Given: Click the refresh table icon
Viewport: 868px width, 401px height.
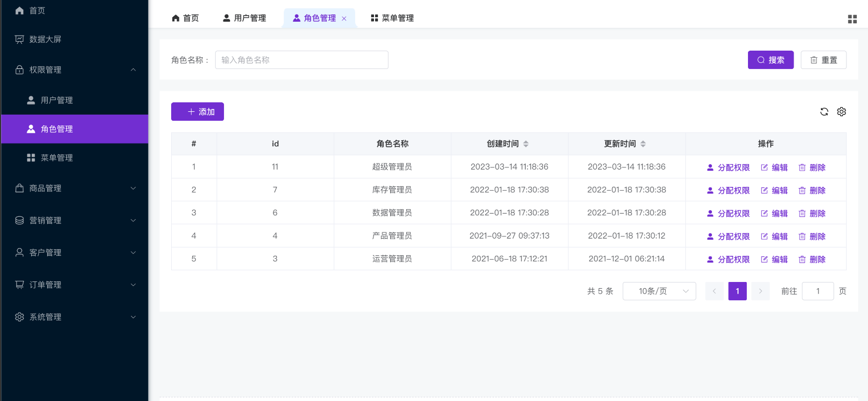Looking at the screenshot, I should (x=824, y=112).
